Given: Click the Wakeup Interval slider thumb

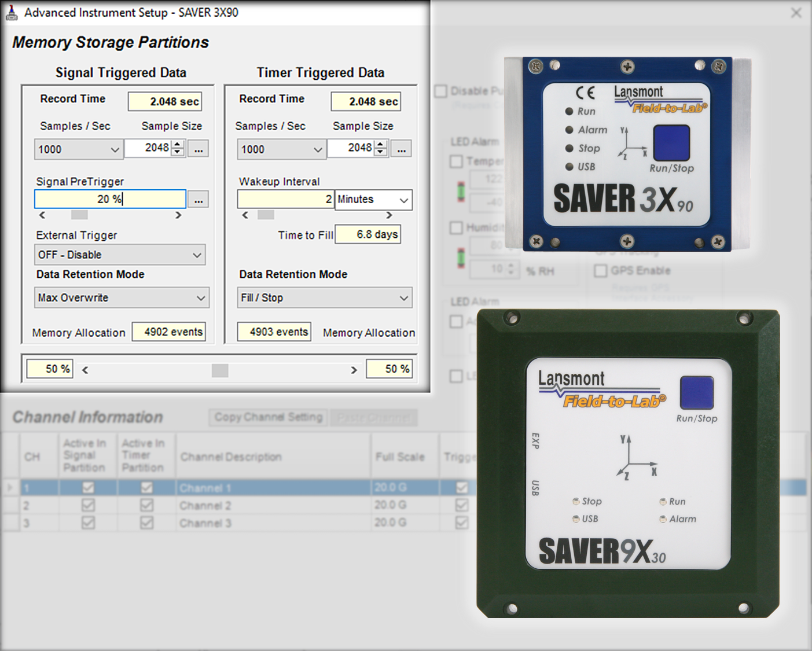Looking at the screenshot, I should tap(266, 215).
